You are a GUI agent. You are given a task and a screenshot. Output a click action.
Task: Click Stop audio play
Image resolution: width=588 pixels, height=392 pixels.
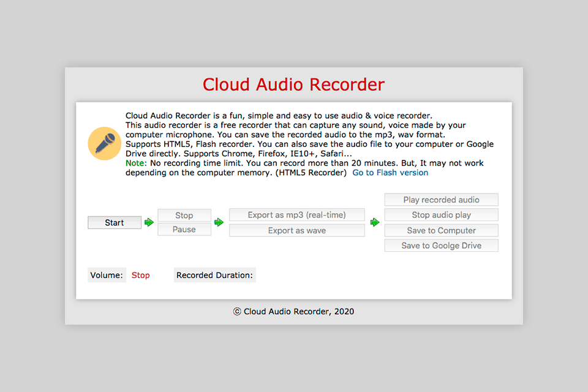pos(442,215)
